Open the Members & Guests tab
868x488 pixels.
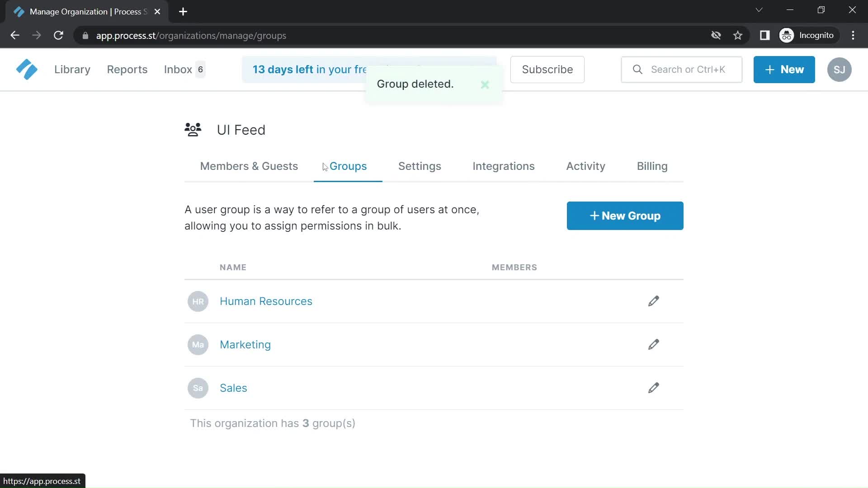click(249, 166)
